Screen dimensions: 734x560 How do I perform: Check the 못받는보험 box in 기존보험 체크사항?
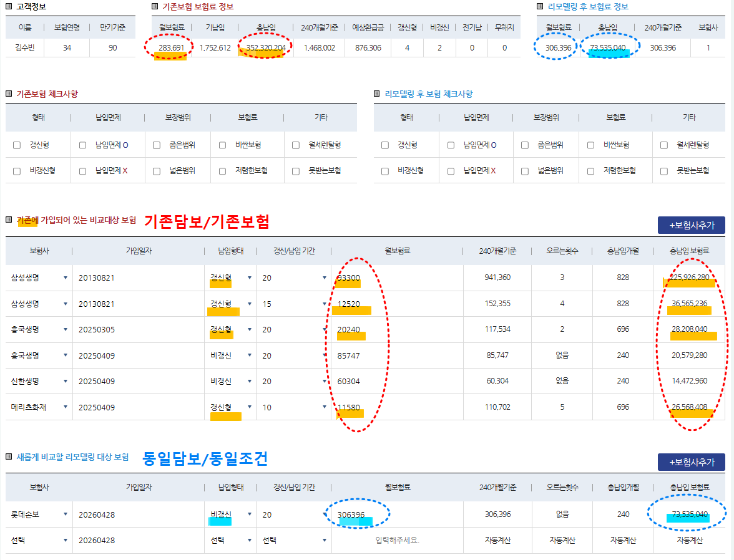[297, 170]
